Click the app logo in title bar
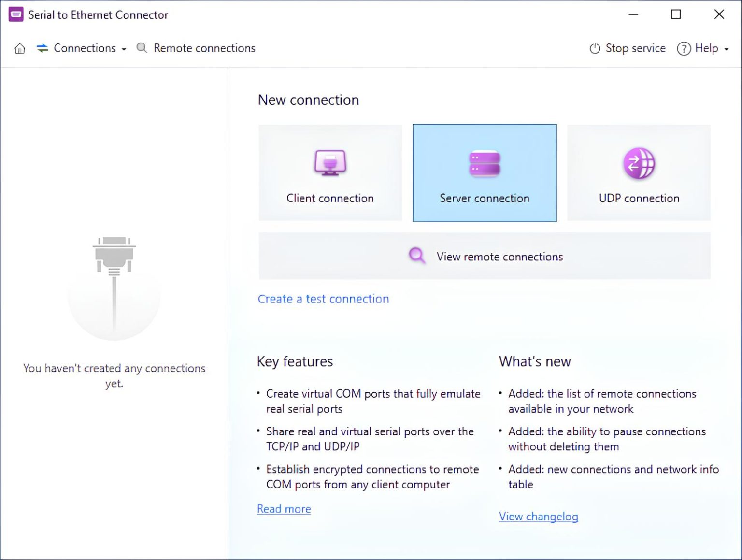742x560 pixels. click(x=16, y=14)
